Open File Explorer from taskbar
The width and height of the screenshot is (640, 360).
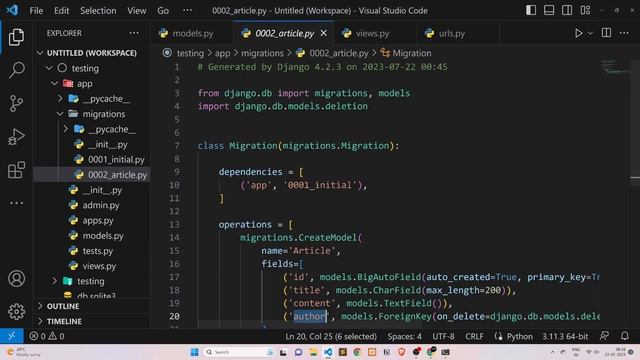pyautogui.click(x=313, y=352)
